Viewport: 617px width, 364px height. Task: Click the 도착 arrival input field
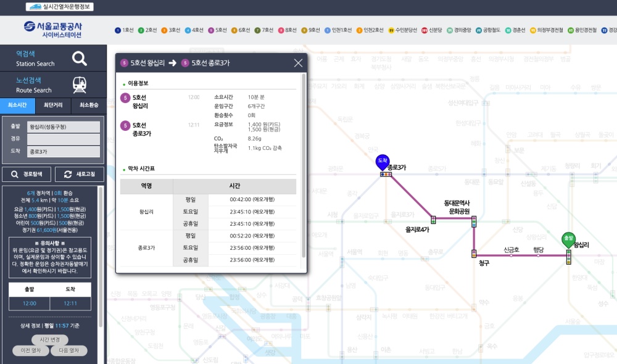pos(64,152)
